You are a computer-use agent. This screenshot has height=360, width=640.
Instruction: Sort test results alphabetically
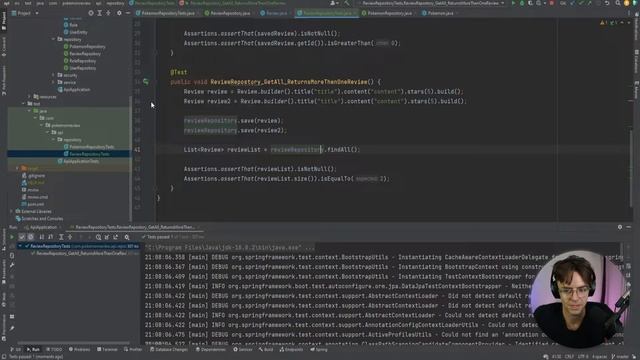coord(42,237)
